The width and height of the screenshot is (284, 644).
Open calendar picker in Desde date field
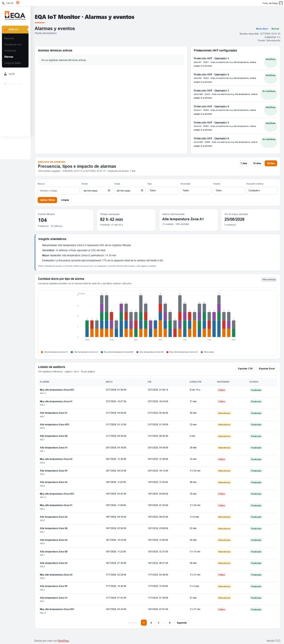coord(109,191)
